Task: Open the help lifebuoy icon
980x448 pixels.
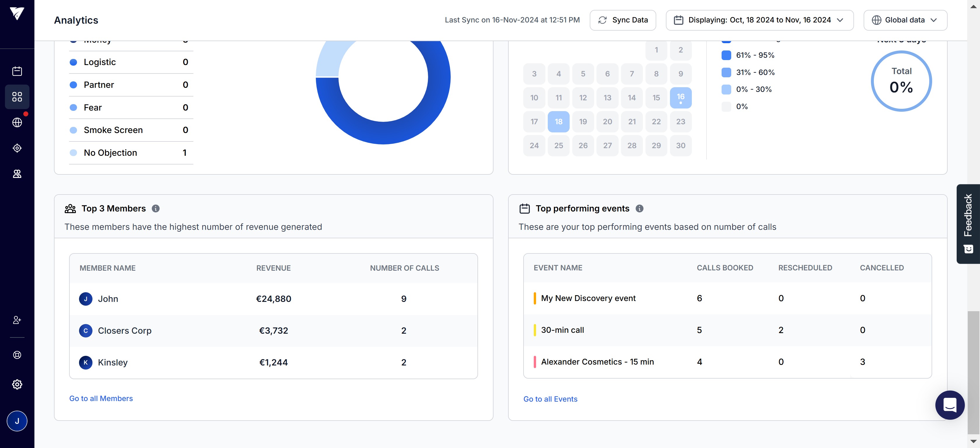Action: 17,355
